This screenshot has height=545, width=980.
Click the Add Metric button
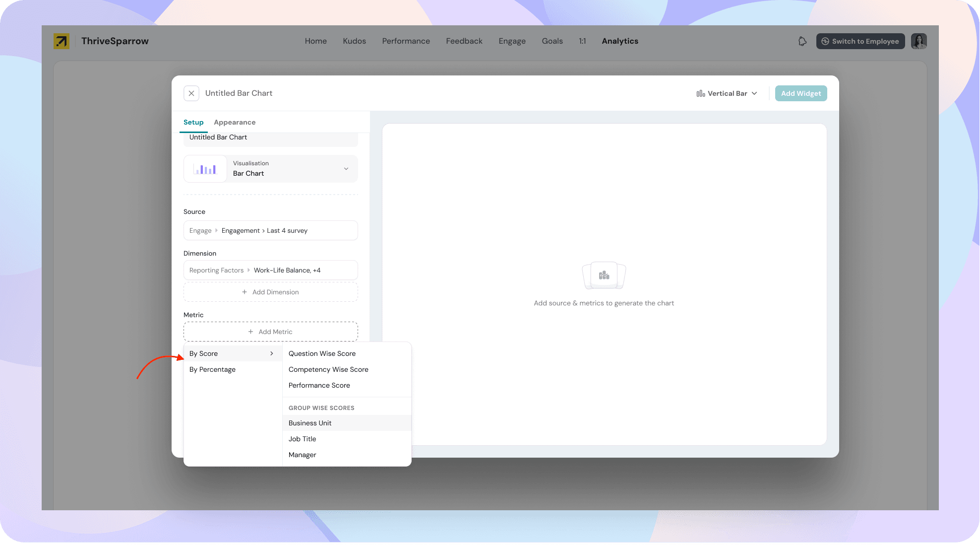pos(271,332)
